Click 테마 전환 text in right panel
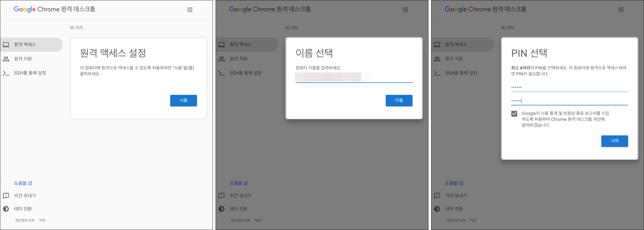 click(454, 209)
